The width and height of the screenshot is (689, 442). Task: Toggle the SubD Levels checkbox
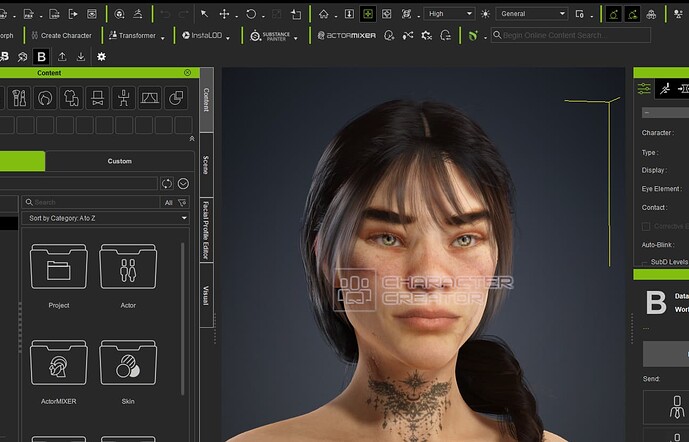645,264
